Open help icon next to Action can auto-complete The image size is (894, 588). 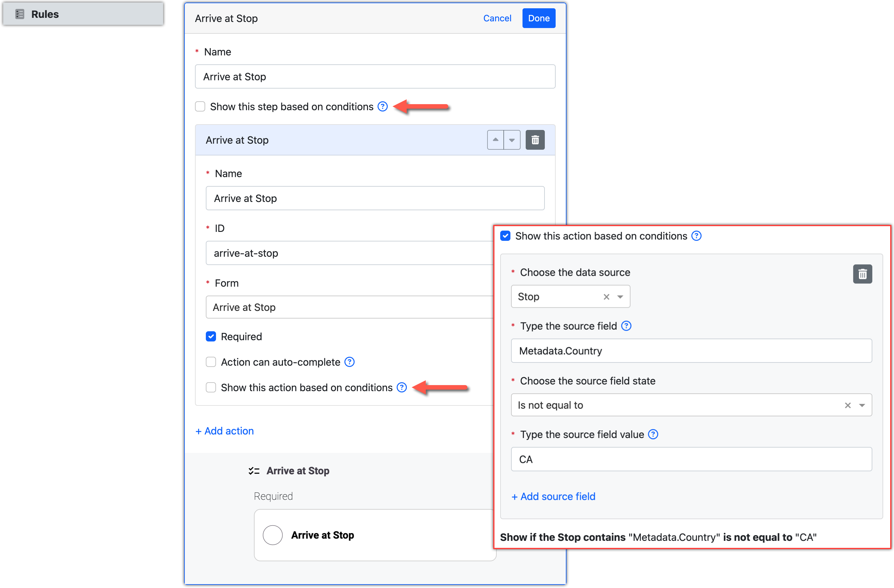(x=349, y=362)
